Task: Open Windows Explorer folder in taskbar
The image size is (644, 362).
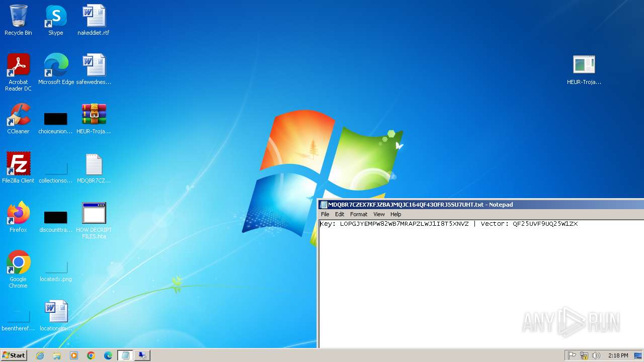Action: click(57, 355)
